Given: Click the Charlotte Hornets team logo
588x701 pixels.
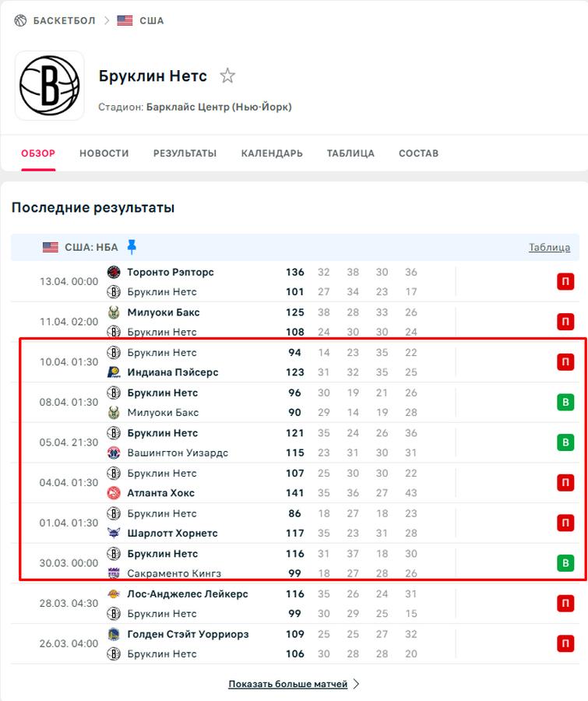Looking at the screenshot, I should [x=114, y=533].
